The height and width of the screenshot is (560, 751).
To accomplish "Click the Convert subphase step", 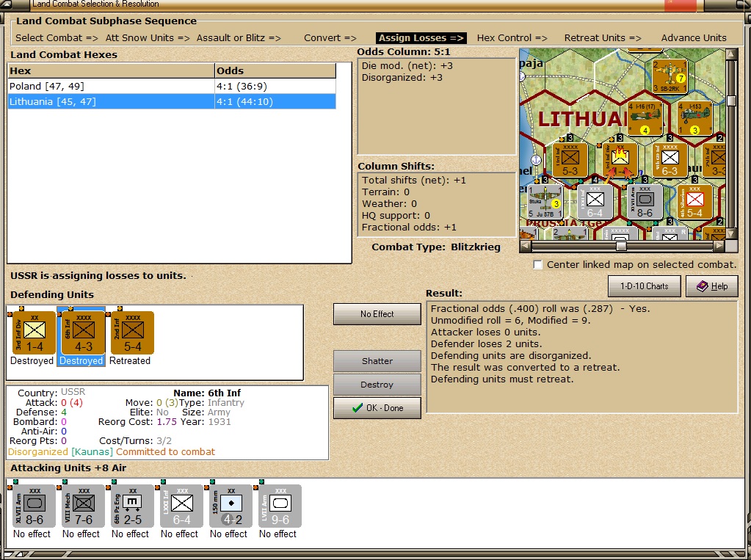I will (330, 38).
